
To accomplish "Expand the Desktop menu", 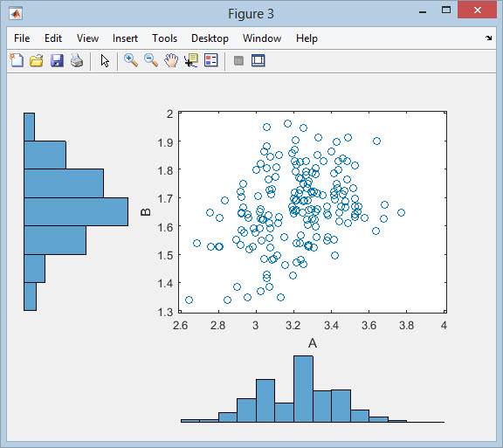I will [210, 38].
